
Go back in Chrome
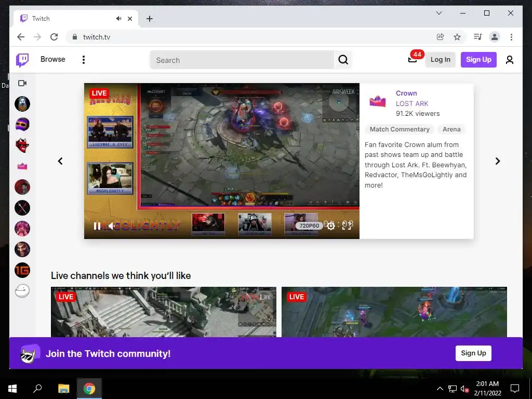21,37
